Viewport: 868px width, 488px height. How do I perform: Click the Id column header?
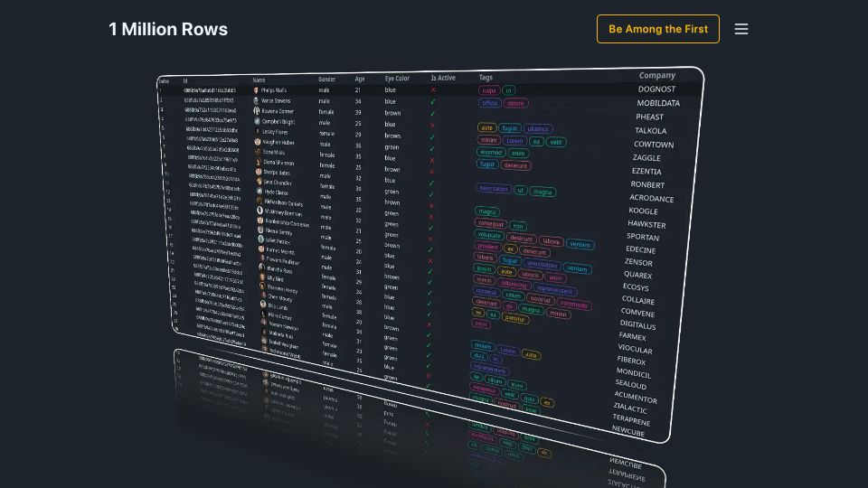[x=185, y=80]
